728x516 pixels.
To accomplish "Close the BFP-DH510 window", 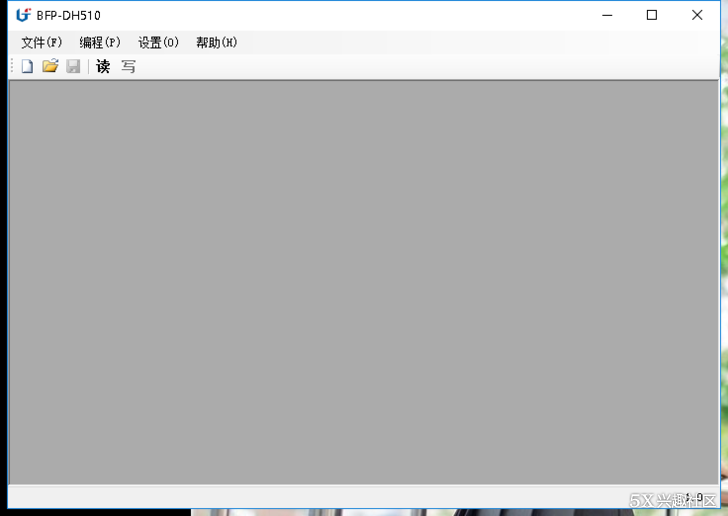I will point(698,15).
